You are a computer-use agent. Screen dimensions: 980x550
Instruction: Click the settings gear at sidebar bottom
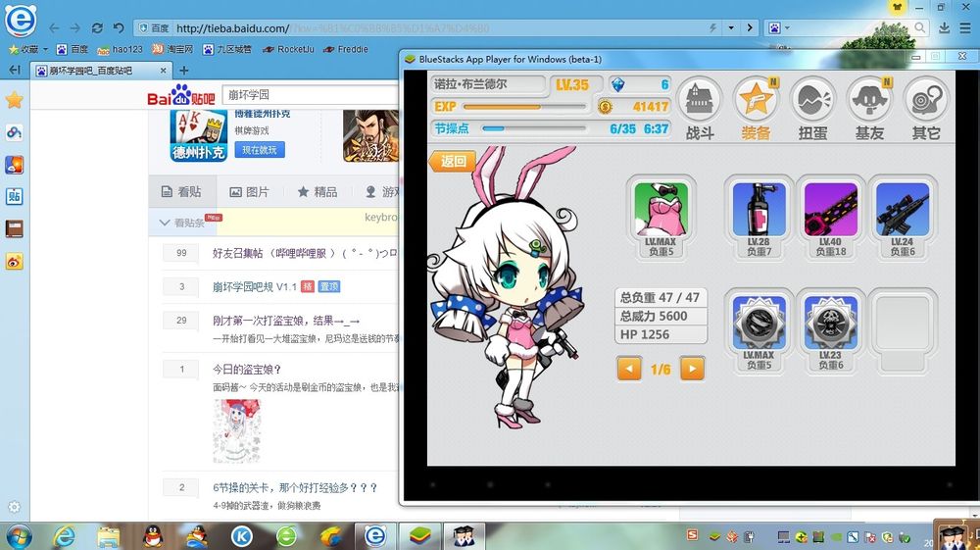click(x=15, y=507)
